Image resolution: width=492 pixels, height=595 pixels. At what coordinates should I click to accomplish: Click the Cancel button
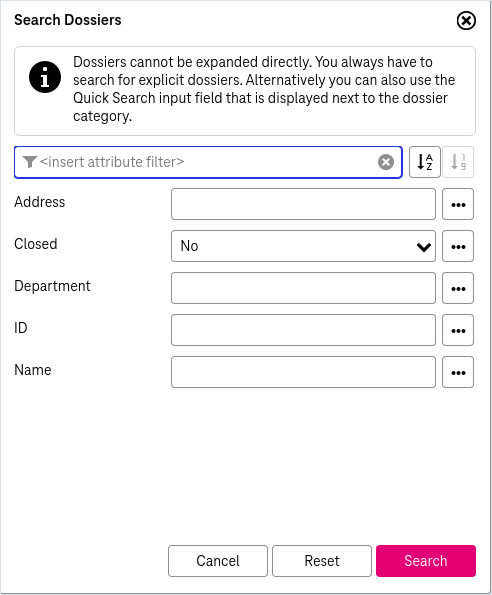click(218, 561)
